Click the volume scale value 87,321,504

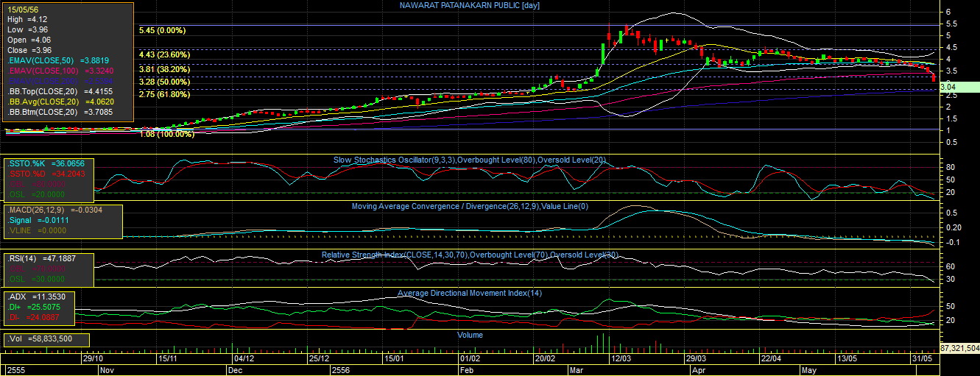pos(960,347)
